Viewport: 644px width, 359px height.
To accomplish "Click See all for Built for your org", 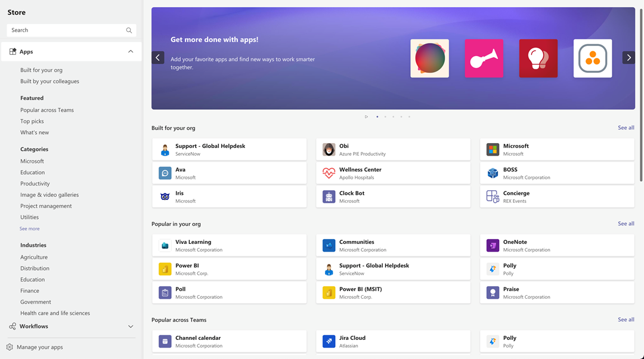I will coord(626,128).
